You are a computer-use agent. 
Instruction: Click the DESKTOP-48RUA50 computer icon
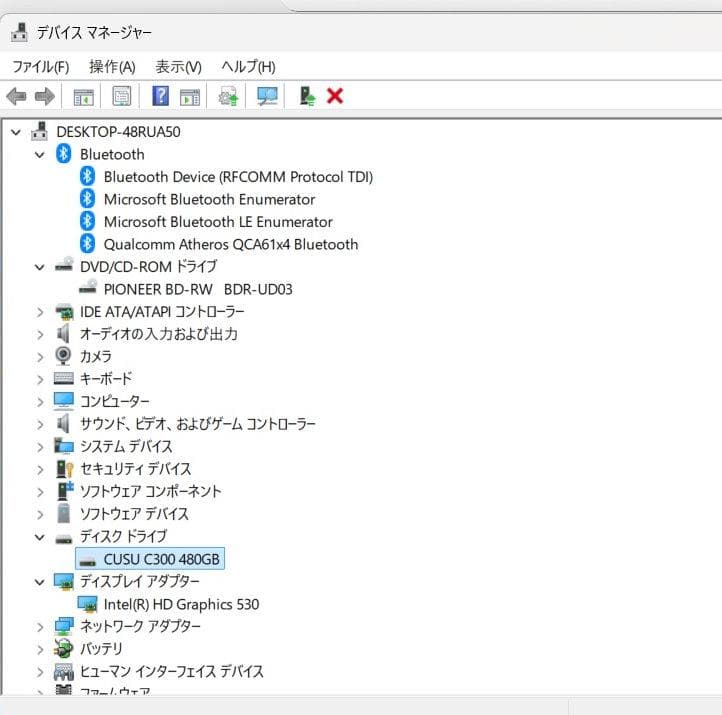click(x=40, y=131)
